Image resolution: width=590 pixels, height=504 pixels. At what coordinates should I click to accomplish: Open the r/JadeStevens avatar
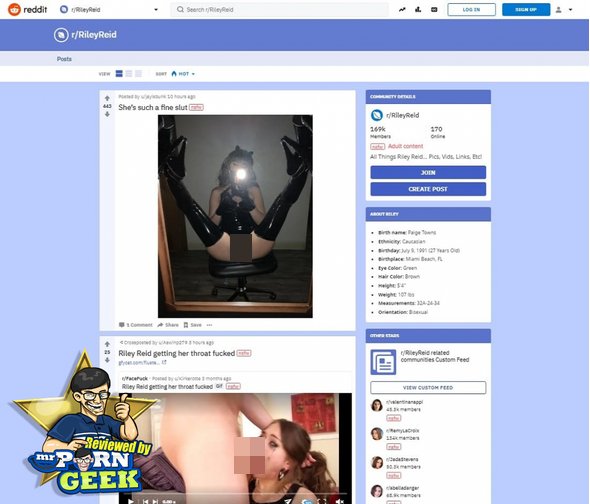click(377, 462)
